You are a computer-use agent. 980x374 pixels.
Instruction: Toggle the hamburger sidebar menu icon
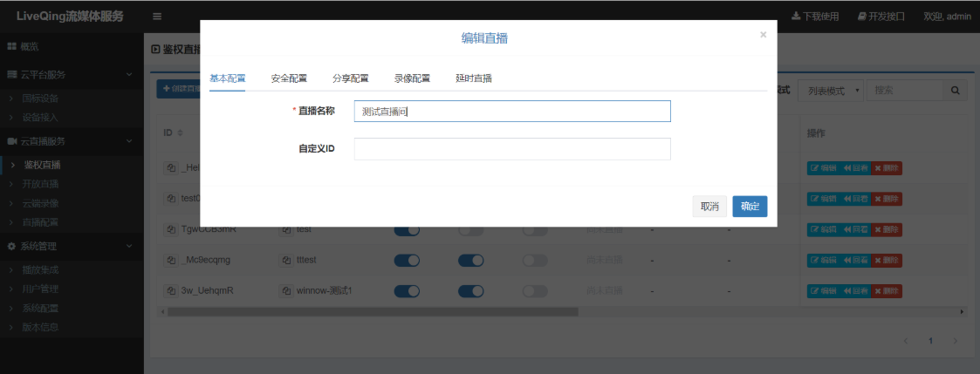click(x=157, y=17)
